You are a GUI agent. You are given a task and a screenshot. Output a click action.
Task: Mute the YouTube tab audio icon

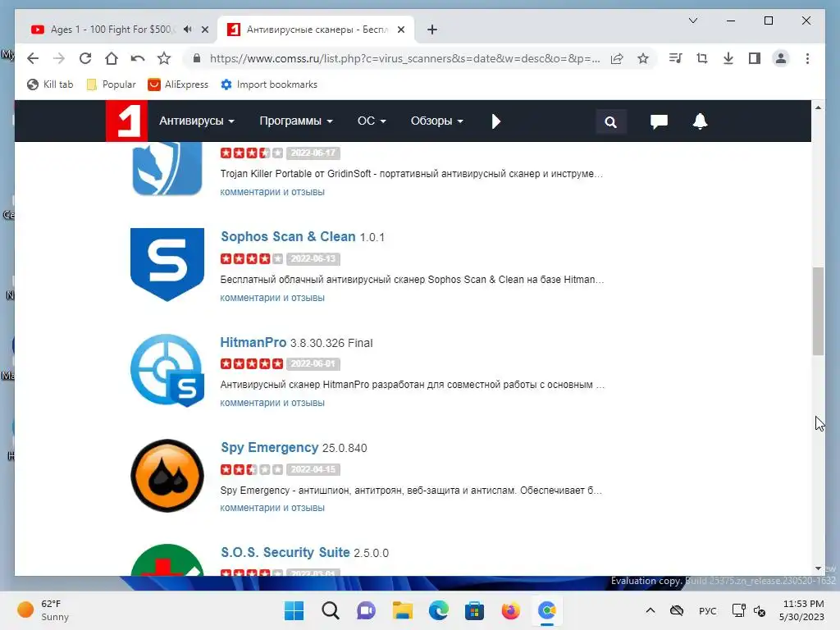coord(188,30)
